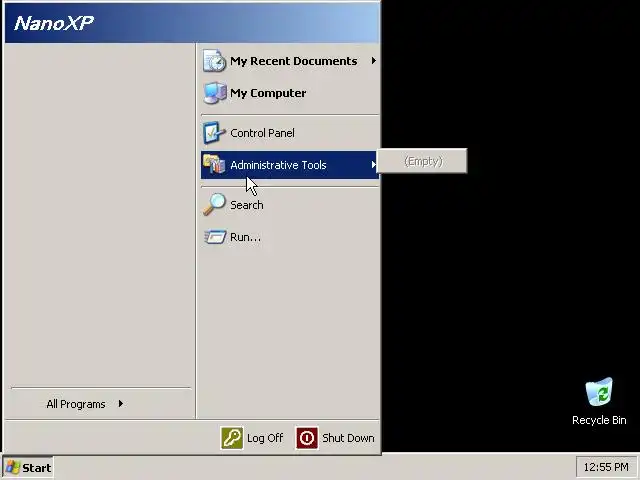Click the NanoXP start menu banner
This screenshot has width=640, height=480.
[x=192, y=23]
